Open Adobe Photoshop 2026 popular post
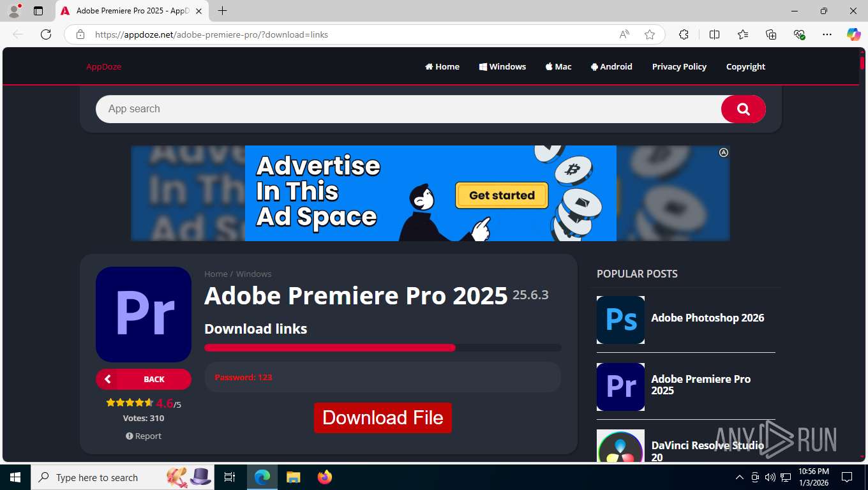The image size is (868, 490). [x=707, y=318]
